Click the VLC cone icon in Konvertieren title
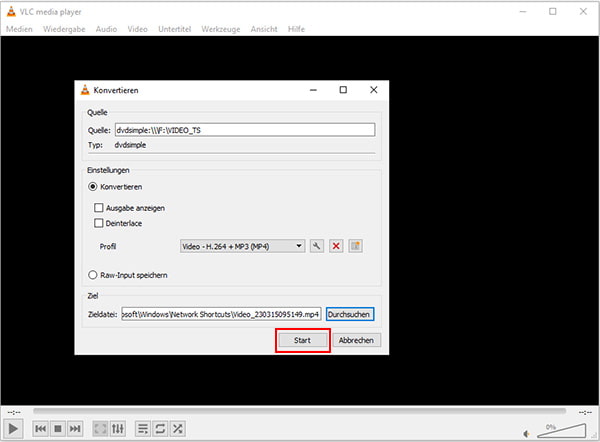This screenshot has height=442, width=600. tap(85, 90)
